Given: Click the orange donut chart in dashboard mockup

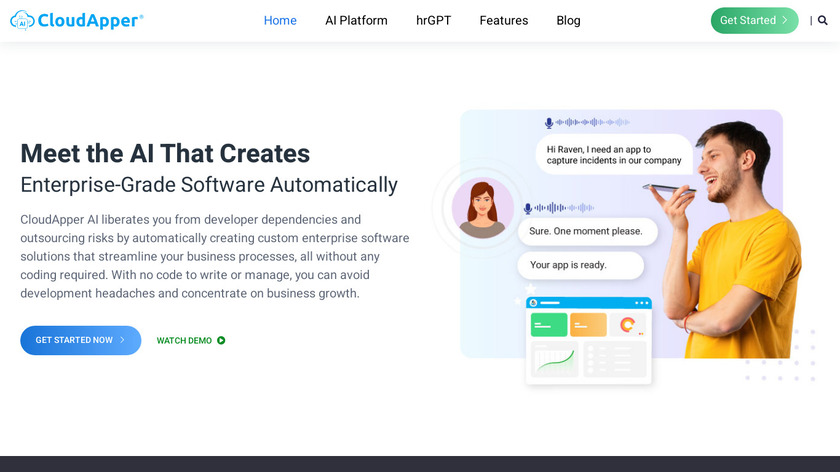Looking at the screenshot, I should point(628,325).
